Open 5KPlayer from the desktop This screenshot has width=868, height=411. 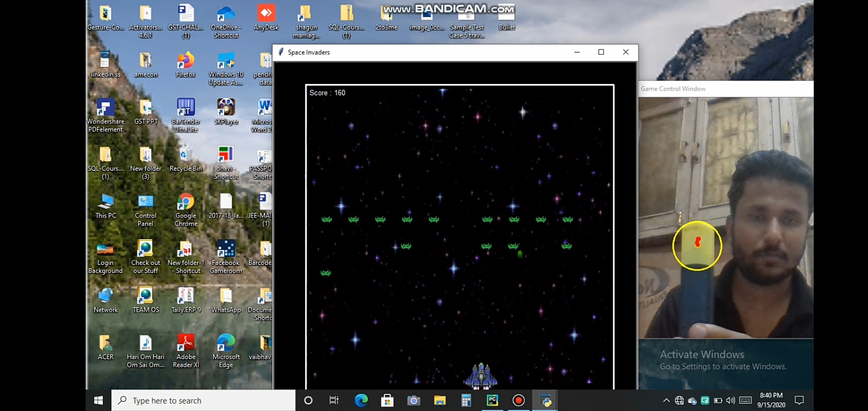[x=226, y=108]
